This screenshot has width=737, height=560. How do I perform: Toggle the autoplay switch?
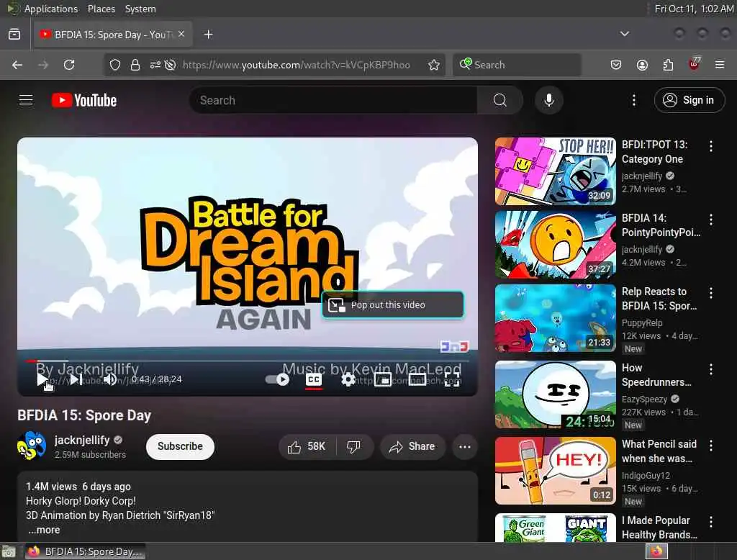point(277,379)
